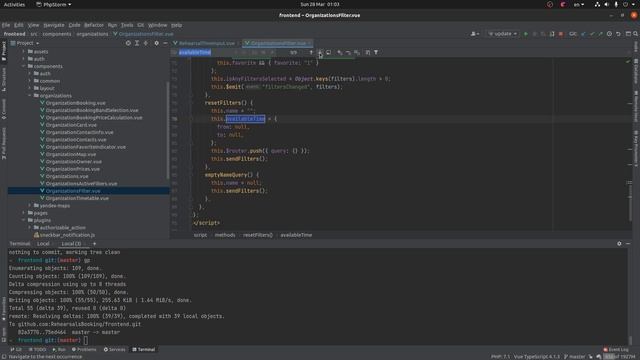This screenshot has height=360, width=640.
Task: Collapse the organizations folder
Action: [x=30, y=96]
